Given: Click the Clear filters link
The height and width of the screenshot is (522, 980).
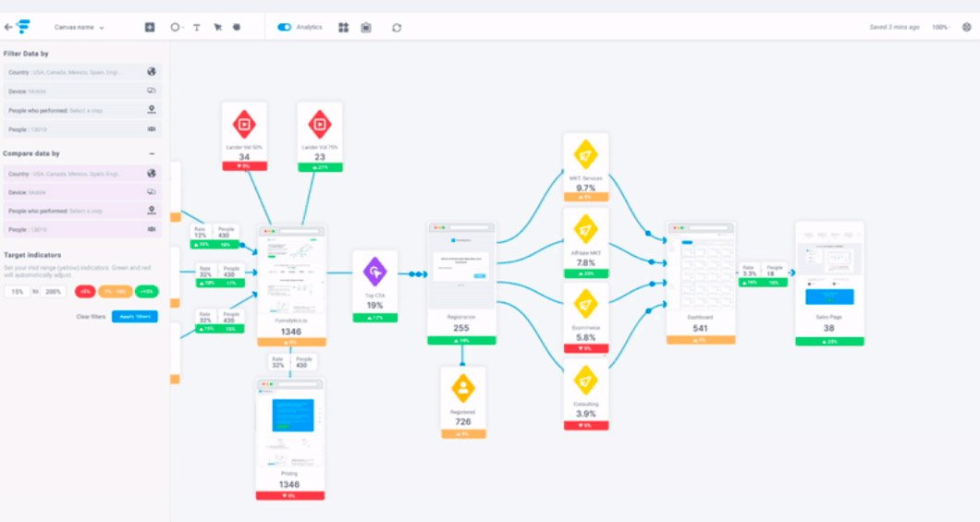Looking at the screenshot, I should click(x=91, y=316).
